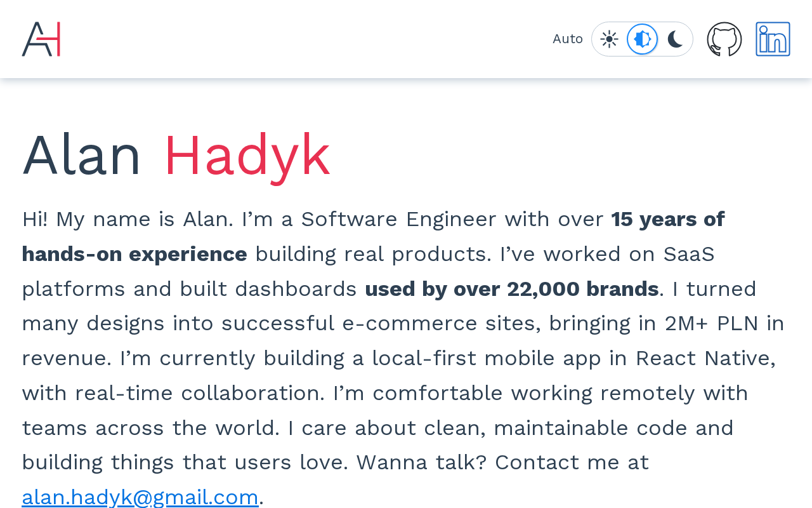The width and height of the screenshot is (812, 508).
Task: Switch to light theme with sun icon
Action: point(609,39)
